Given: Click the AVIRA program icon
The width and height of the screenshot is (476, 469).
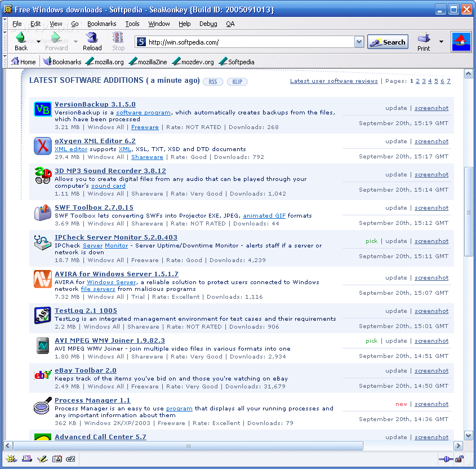Looking at the screenshot, I should coord(42,279).
